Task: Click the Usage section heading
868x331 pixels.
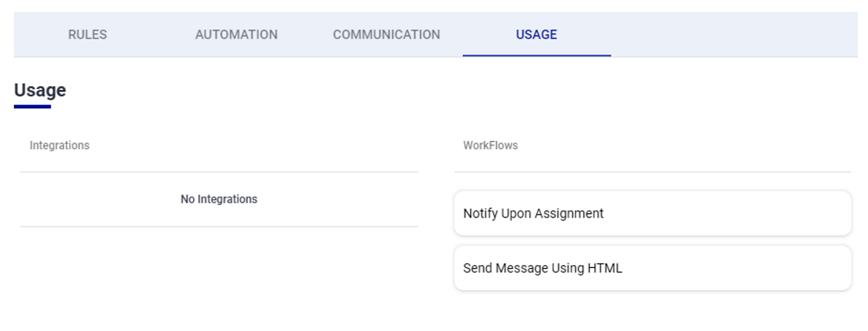Action: point(40,91)
